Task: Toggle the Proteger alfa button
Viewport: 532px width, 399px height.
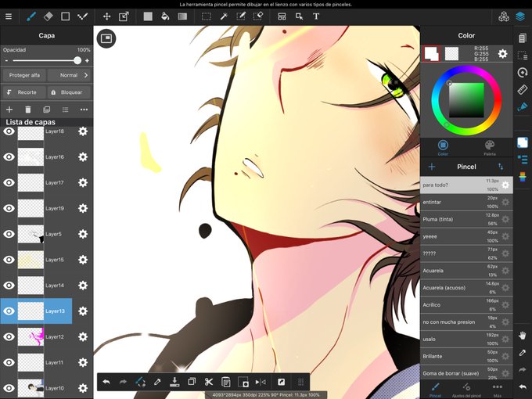Action: (x=24, y=75)
